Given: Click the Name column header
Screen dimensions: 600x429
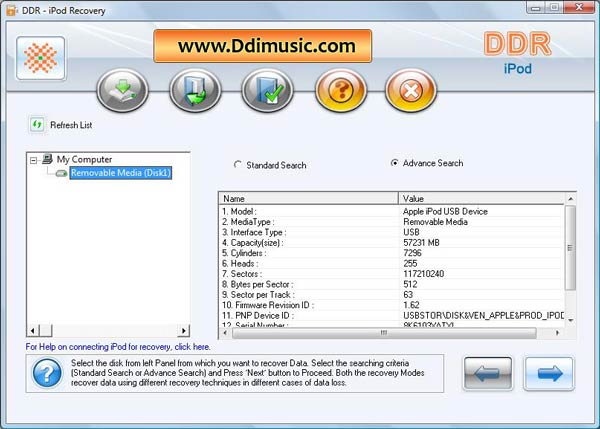Looking at the screenshot, I should pyautogui.click(x=308, y=198).
